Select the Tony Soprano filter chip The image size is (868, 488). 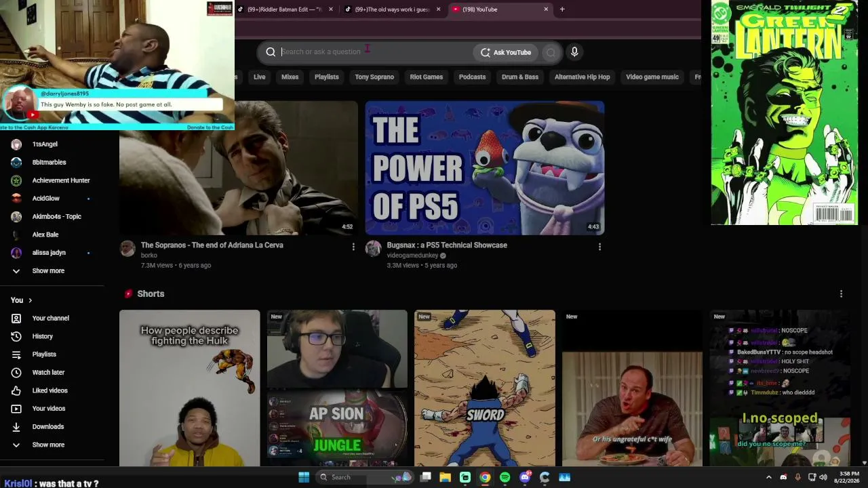(x=374, y=77)
